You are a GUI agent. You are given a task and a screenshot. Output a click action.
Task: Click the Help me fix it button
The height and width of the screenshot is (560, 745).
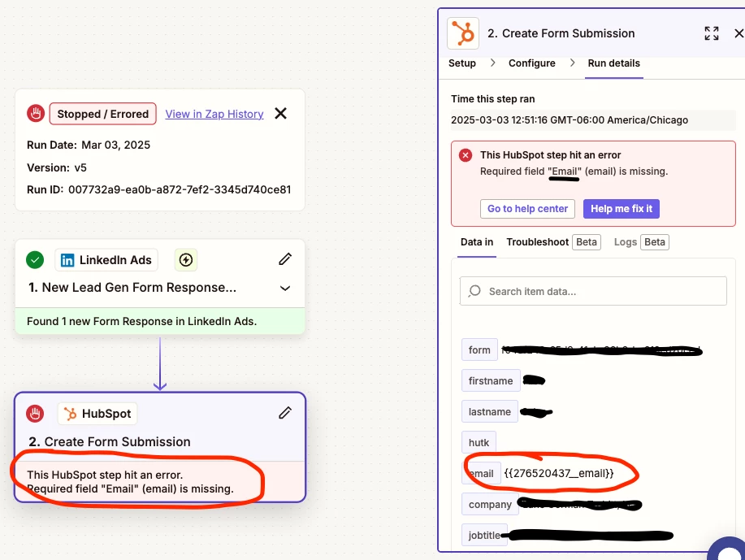tap(621, 209)
